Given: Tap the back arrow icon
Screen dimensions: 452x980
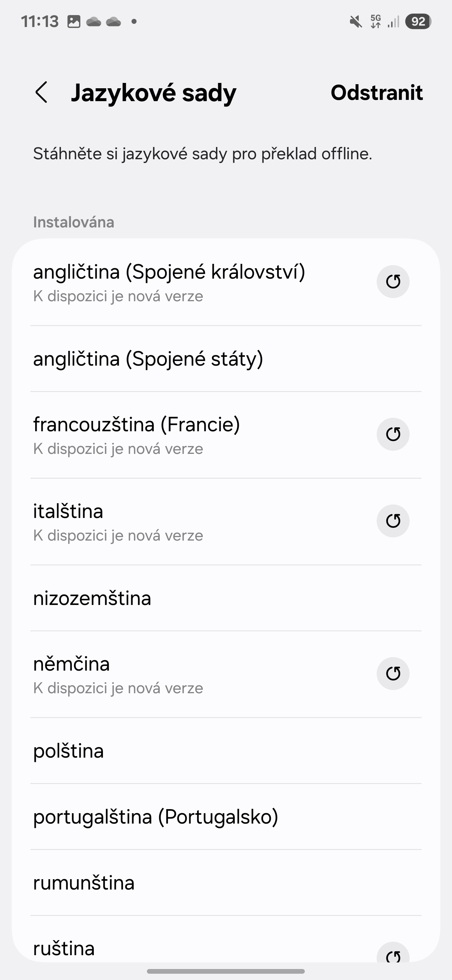Looking at the screenshot, I should pos(41,92).
